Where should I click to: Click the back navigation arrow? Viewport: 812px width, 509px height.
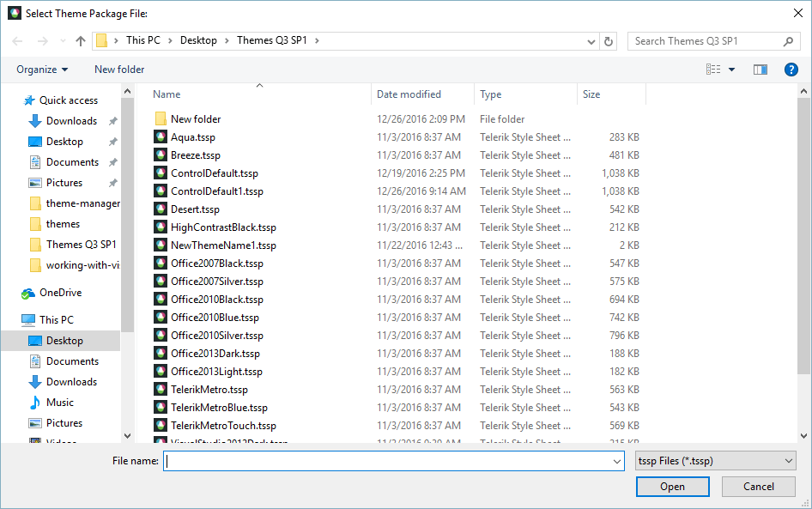pyautogui.click(x=17, y=40)
